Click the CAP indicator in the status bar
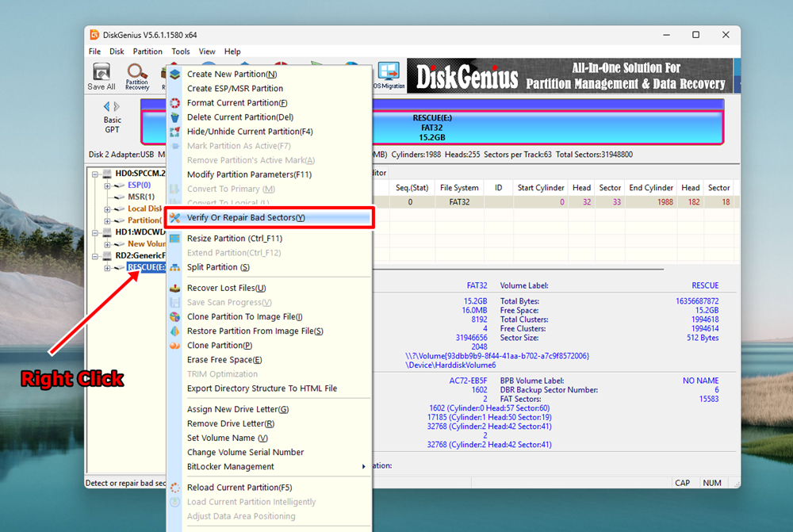Image resolution: width=793 pixels, height=532 pixels. [682, 483]
